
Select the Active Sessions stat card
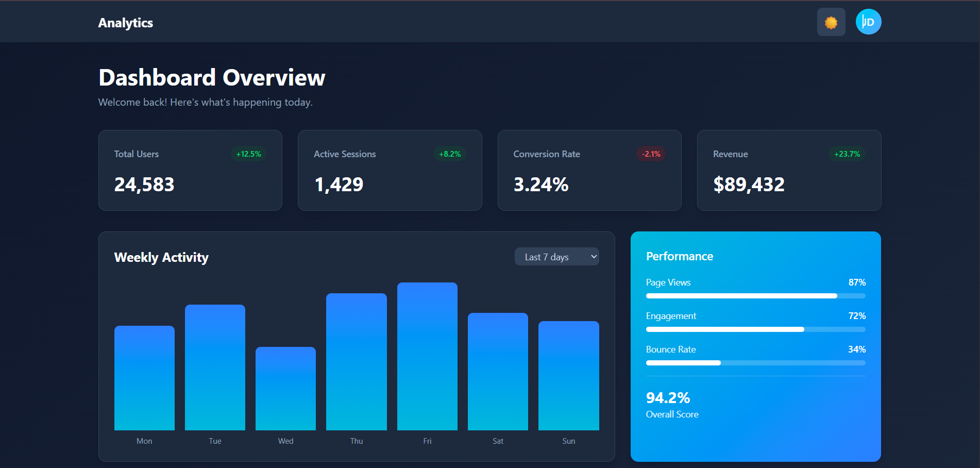pos(390,170)
